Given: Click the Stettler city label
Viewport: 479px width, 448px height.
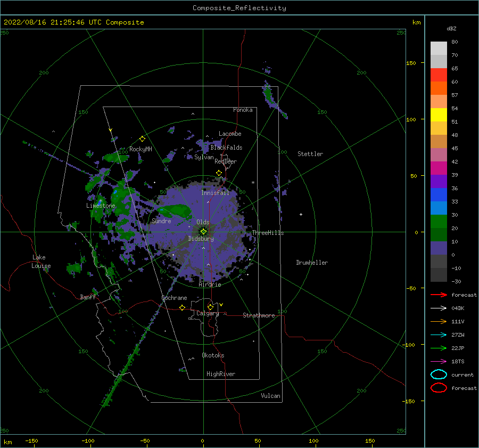Looking at the screenshot, I should click(x=310, y=154).
